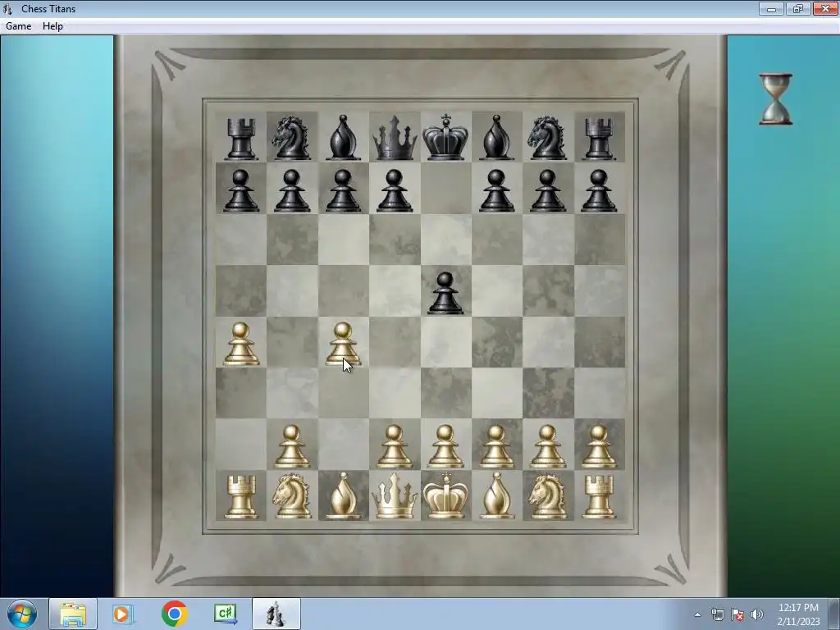
Task: Select the white king on e1
Action: point(445,495)
